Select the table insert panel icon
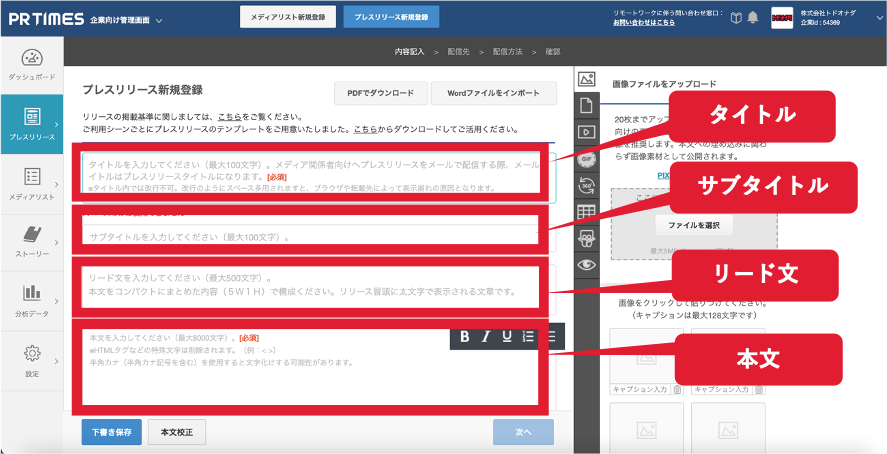887x454 pixels. [587, 212]
